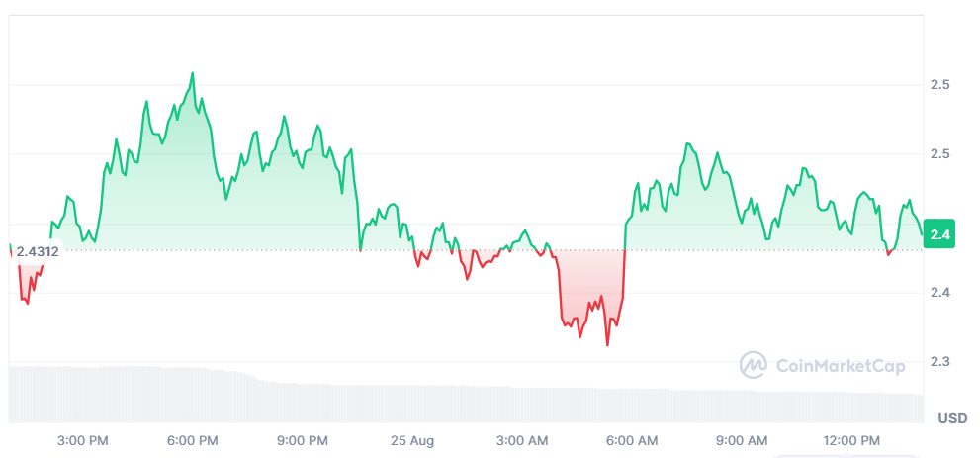
Task: Select the 6:00 PM time axis label
Action: coord(195,441)
